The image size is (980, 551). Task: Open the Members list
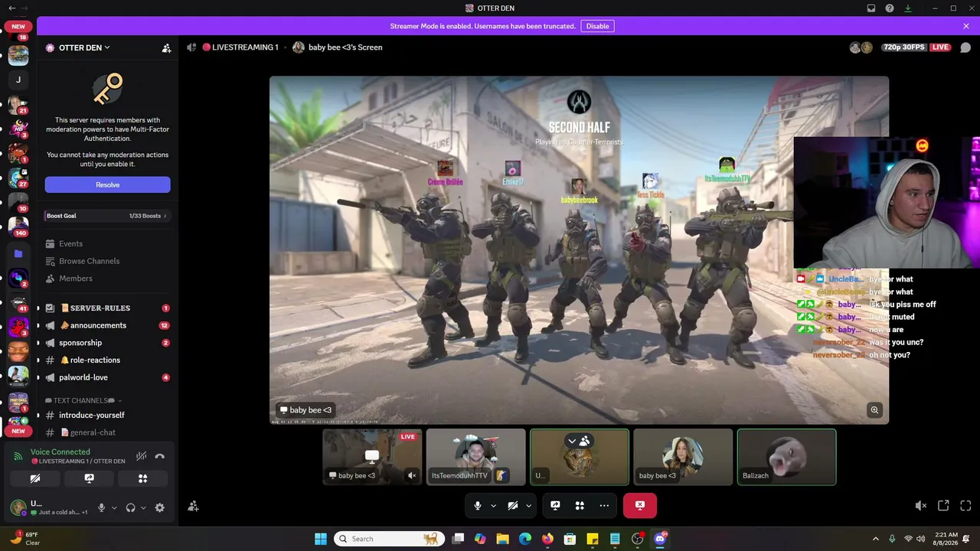pyautogui.click(x=107, y=279)
